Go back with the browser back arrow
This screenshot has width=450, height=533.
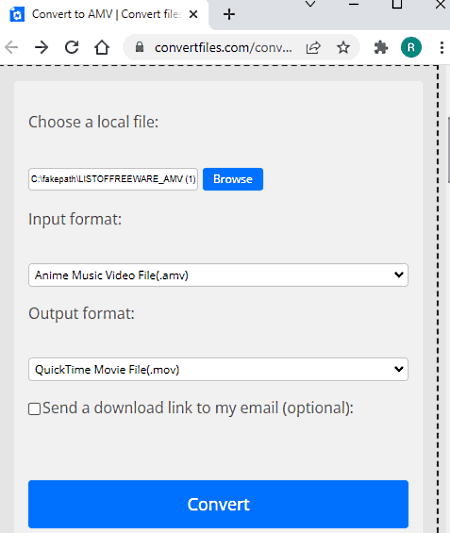click(x=12, y=47)
